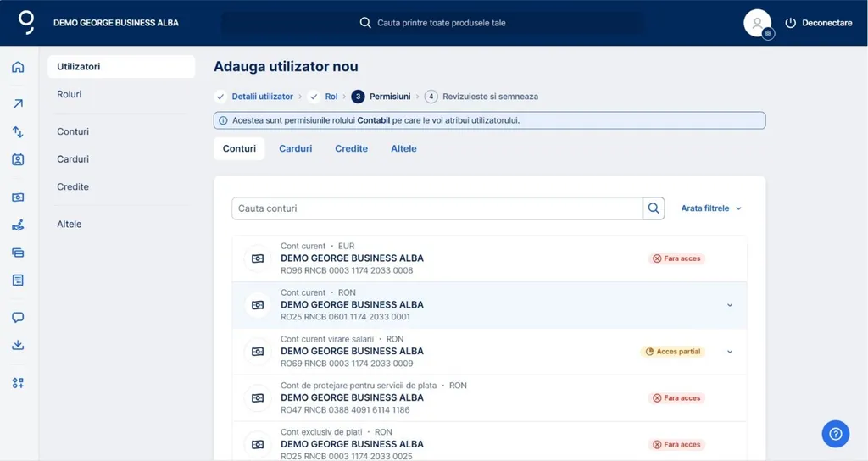The image size is (868, 461).
Task: Click the magnifier search button beside Cauta conturi
Action: click(x=654, y=208)
